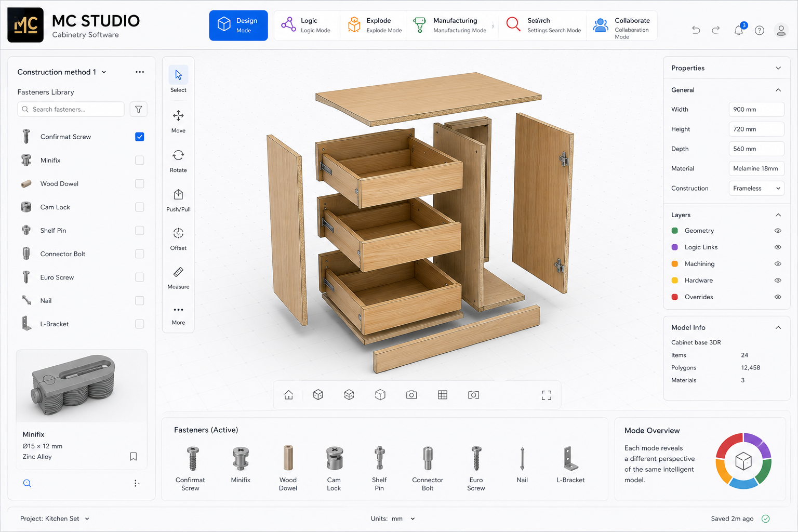Open the notifications bell
This screenshot has width=798, height=532.
[739, 30]
